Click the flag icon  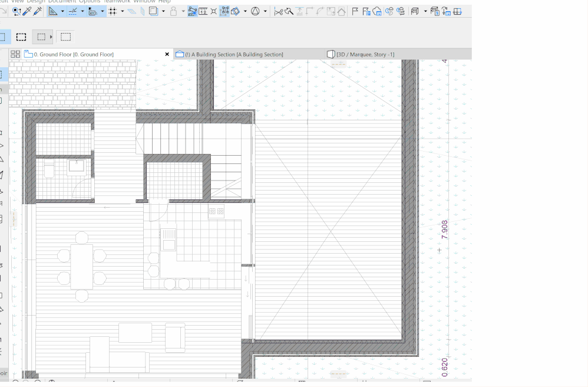(355, 12)
